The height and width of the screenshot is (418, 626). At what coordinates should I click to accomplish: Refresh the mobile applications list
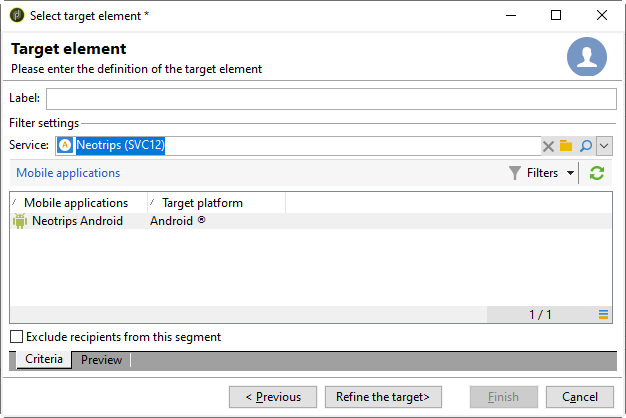597,173
